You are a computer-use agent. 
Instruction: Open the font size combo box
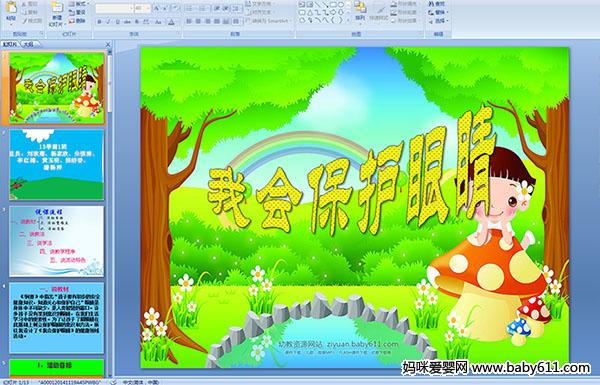tap(142, 8)
